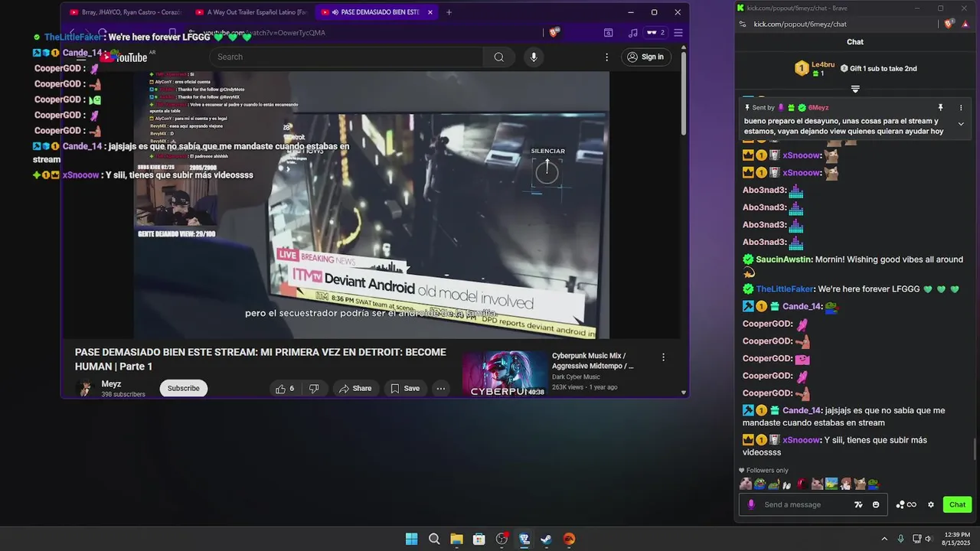Open the Brave playlist music note icon
The image size is (980, 551).
click(632, 33)
